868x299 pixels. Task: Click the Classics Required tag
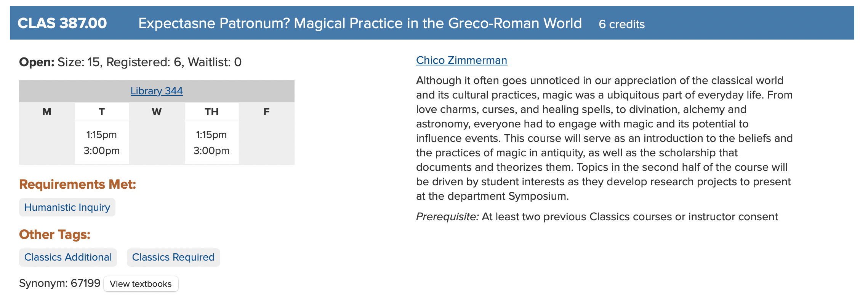173,258
